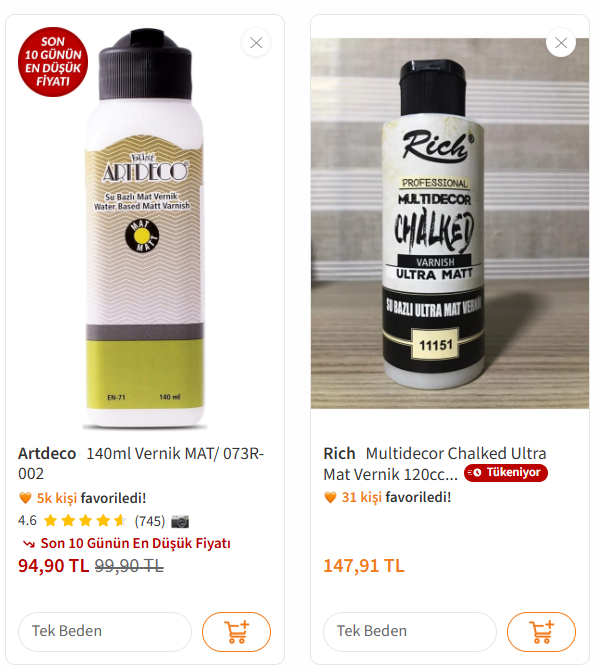Viewport: 602px width, 668px height.
Task: Remove the Rich Chalked varnish card with X
Action: coord(561,42)
